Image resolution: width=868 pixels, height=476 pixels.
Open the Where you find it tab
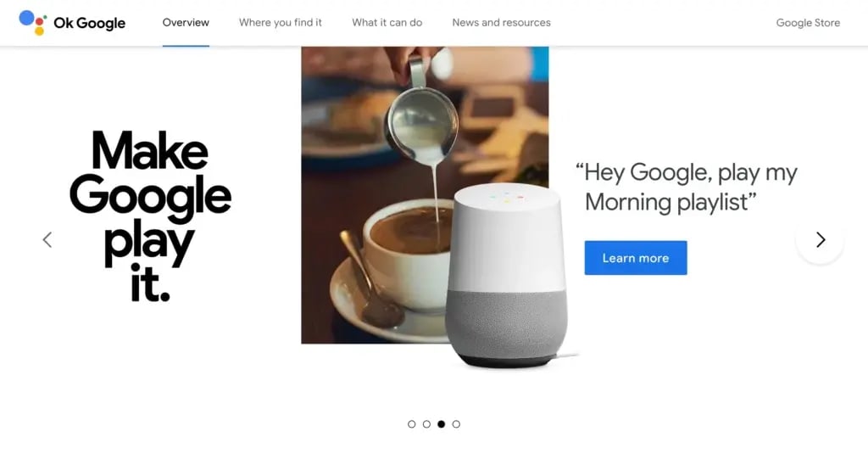[280, 23]
